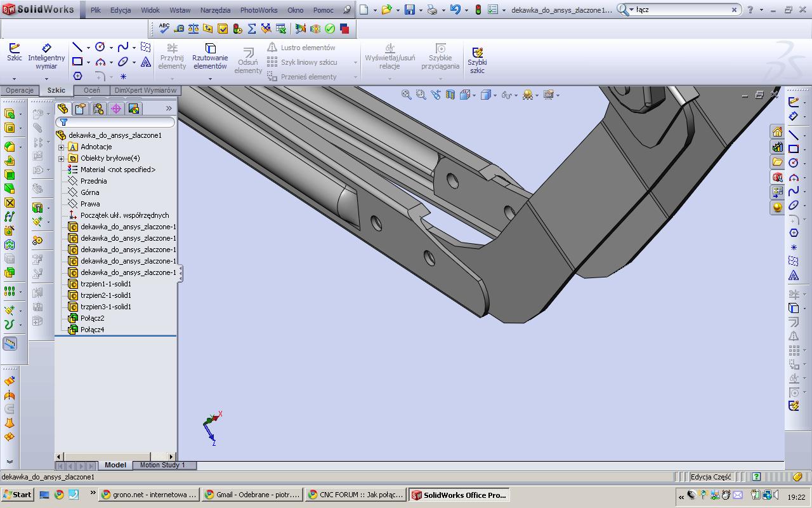Select the Spline sketch tool

click(x=123, y=47)
